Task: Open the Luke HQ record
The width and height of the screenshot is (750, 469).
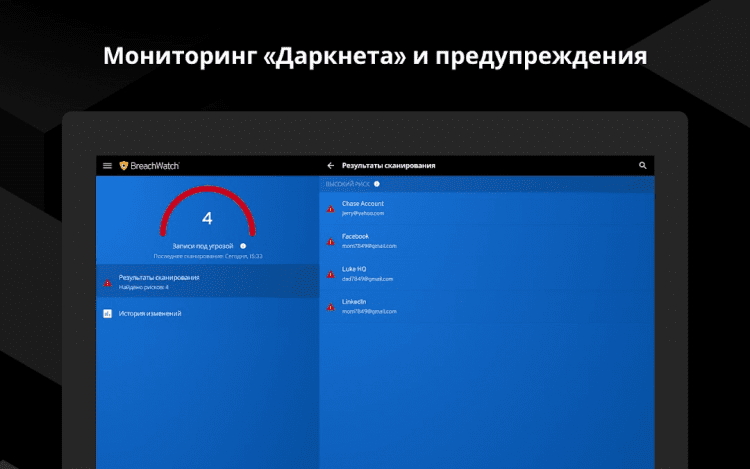Action: [487, 274]
